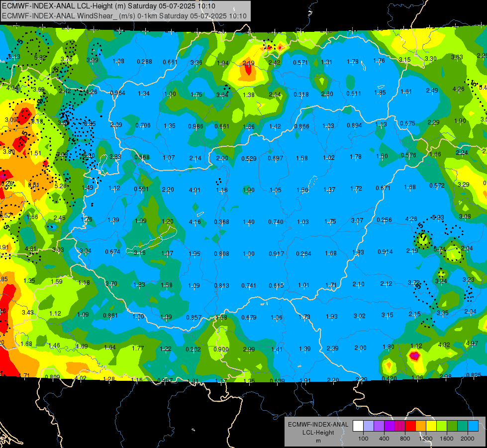Click the legend tick label 800
487x448 pixels.
[x=405, y=439]
